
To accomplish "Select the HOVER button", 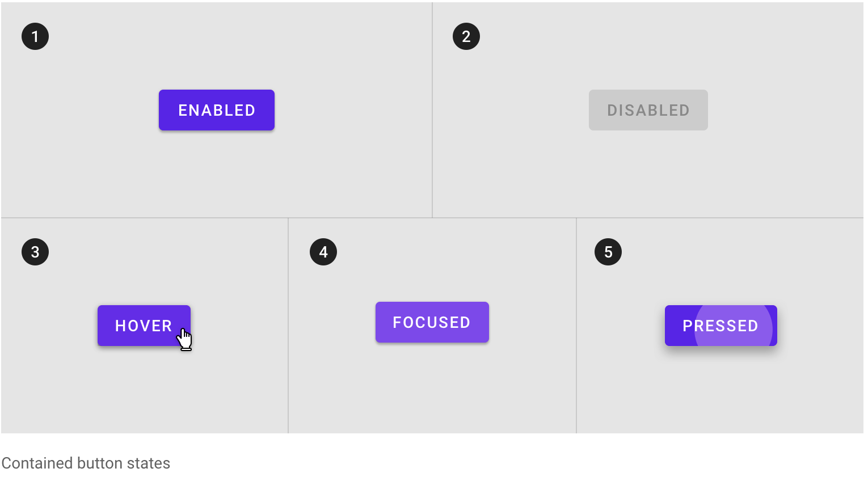I will pos(144,326).
